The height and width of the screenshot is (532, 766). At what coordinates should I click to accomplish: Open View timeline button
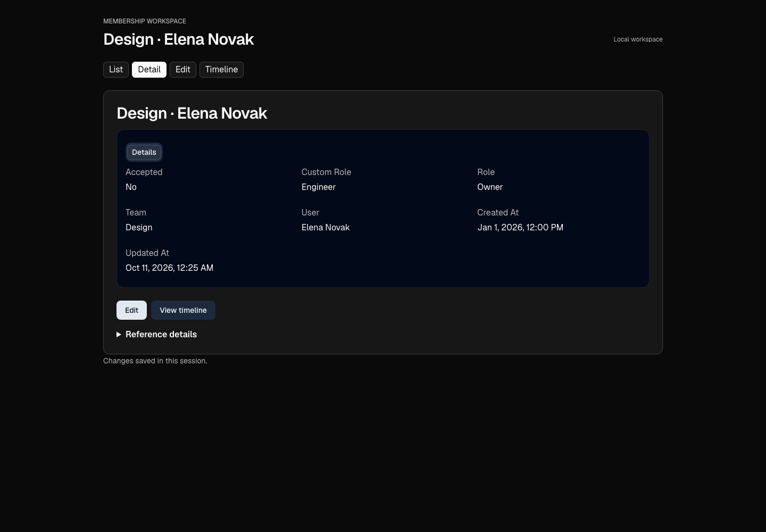click(183, 310)
